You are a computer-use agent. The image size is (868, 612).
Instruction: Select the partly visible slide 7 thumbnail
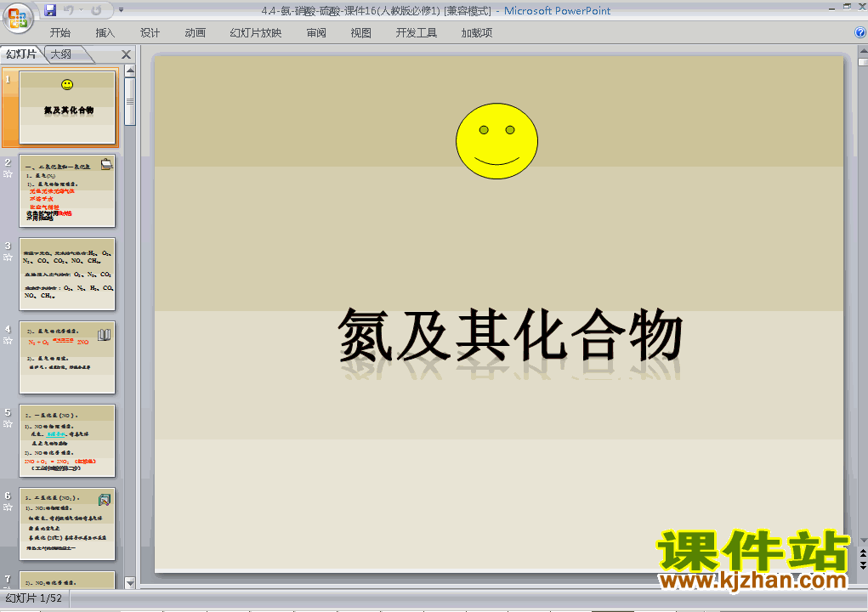(x=67, y=580)
